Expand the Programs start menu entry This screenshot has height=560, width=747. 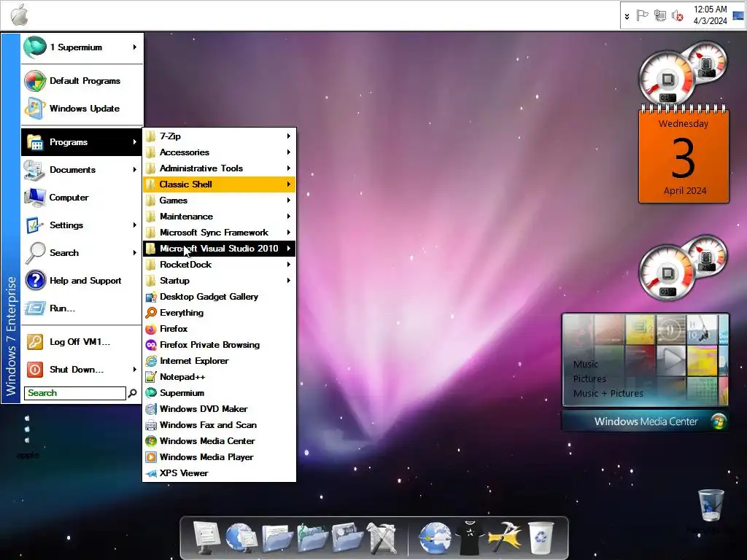click(x=82, y=142)
